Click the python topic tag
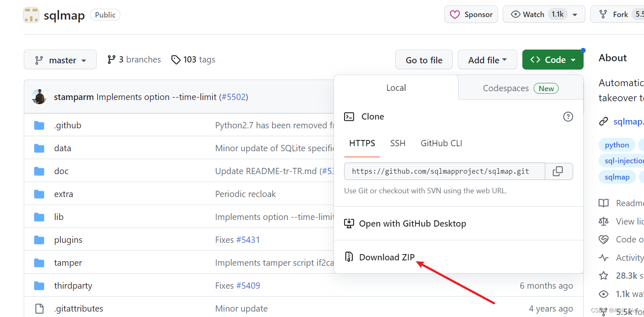The height and width of the screenshot is (317, 644). click(617, 145)
